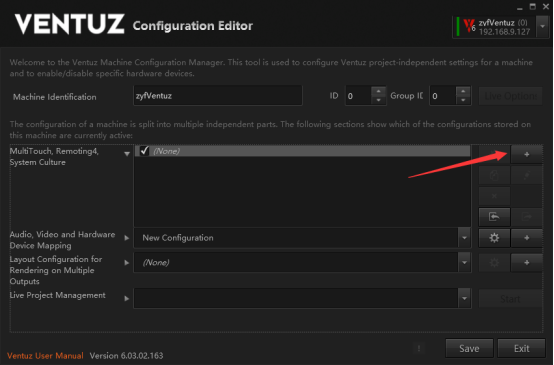Click the dimmed rename pencil icon button

(526, 175)
